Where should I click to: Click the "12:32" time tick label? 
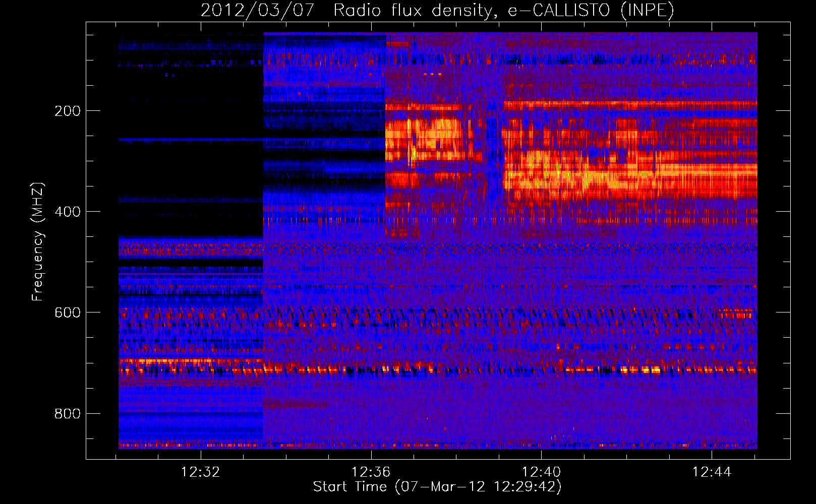201,472
